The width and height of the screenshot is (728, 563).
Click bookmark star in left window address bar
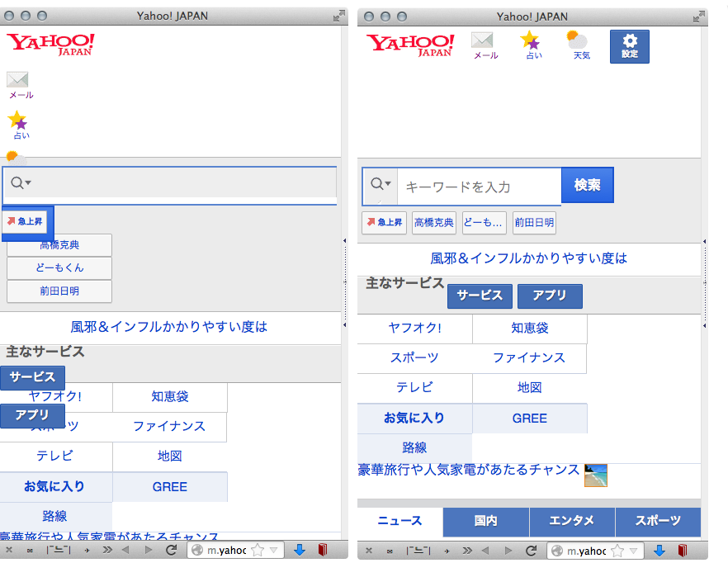pos(258,551)
